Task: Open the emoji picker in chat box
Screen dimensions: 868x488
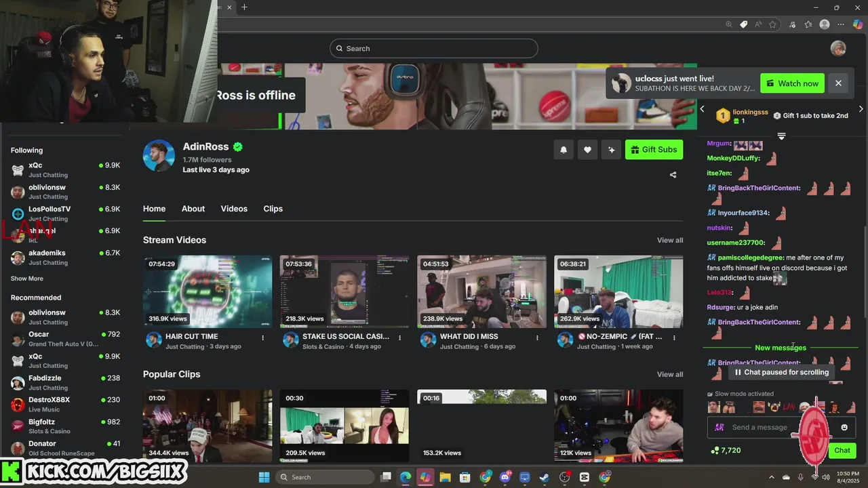Action: (x=844, y=427)
